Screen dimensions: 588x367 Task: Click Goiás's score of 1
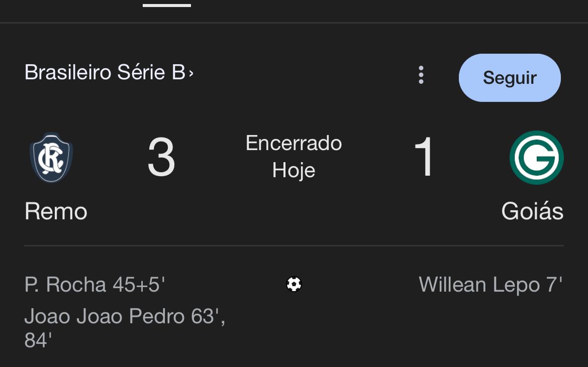click(424, 158)
